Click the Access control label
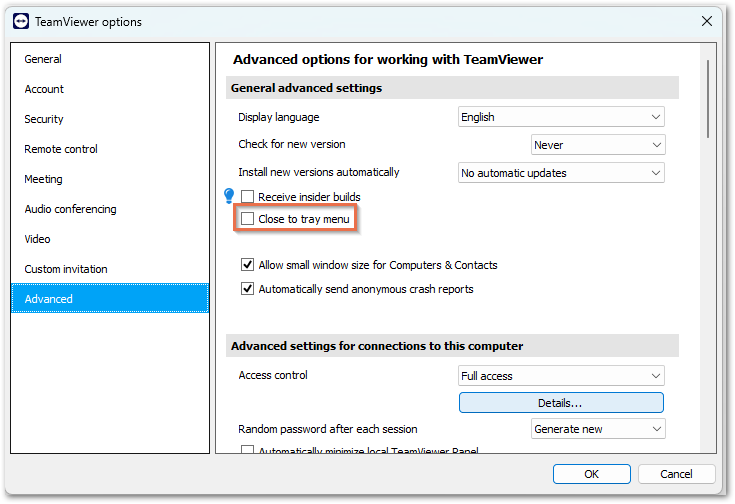The image size is (735, 504). coord(273,375)
